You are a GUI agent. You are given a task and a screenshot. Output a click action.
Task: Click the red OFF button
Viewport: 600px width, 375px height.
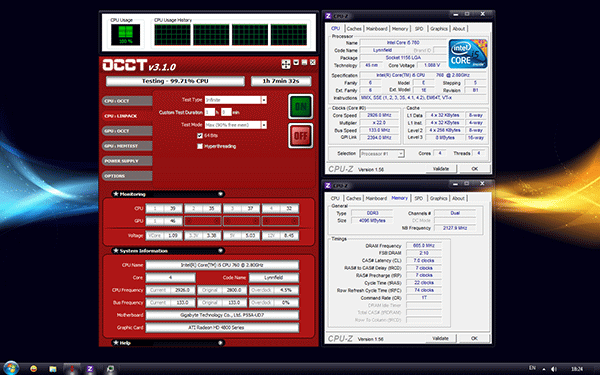(x=300, y=136)
